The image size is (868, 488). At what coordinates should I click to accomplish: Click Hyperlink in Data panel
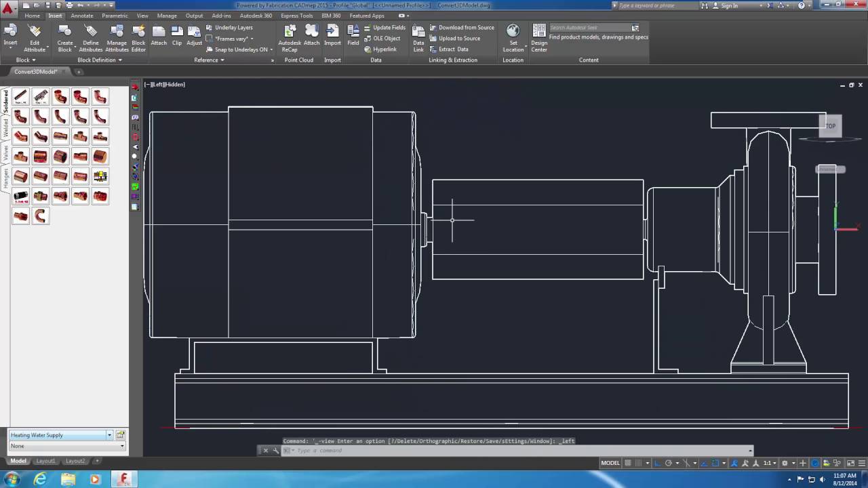point(380,49)
